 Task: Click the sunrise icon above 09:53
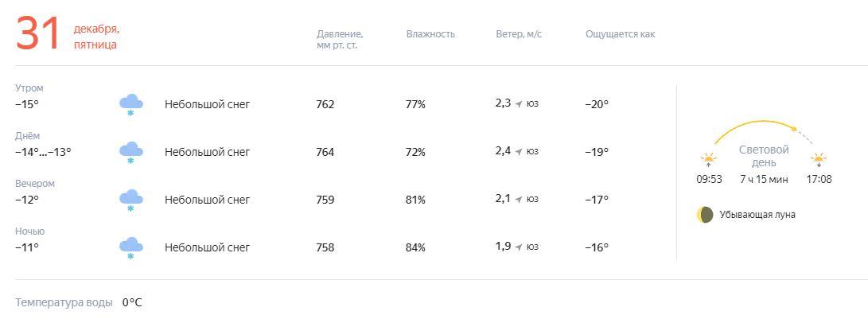[708, 160]
